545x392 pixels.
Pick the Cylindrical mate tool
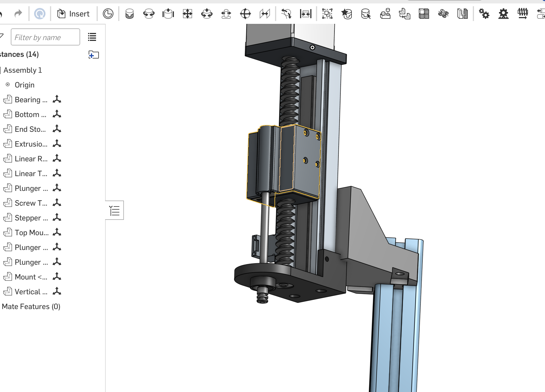207,14
